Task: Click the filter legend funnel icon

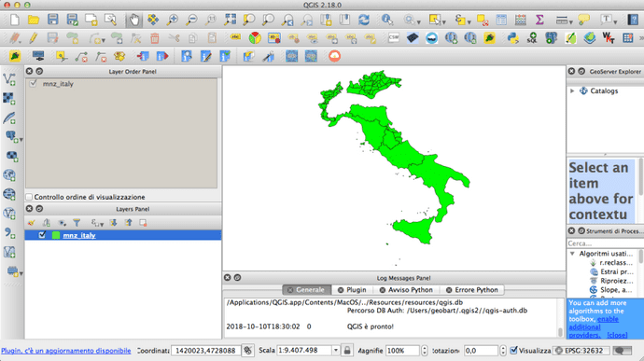Action: click(77, 223)
